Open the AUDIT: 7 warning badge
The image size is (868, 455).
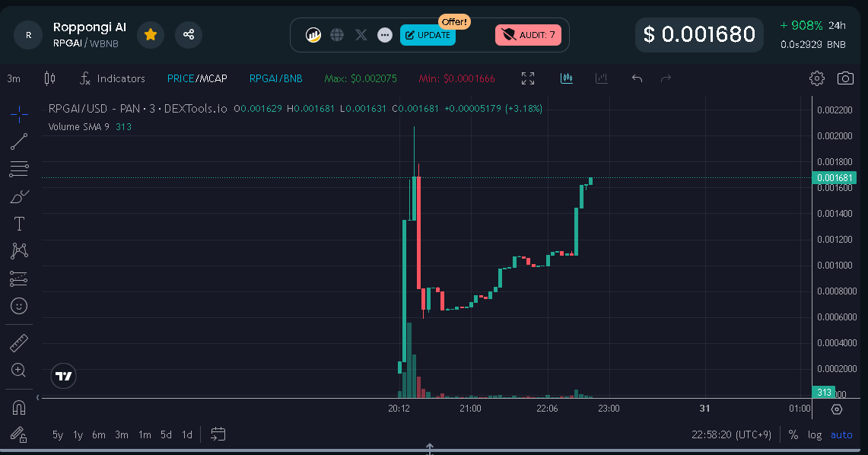pyautogui.click(x=528, y=35)
